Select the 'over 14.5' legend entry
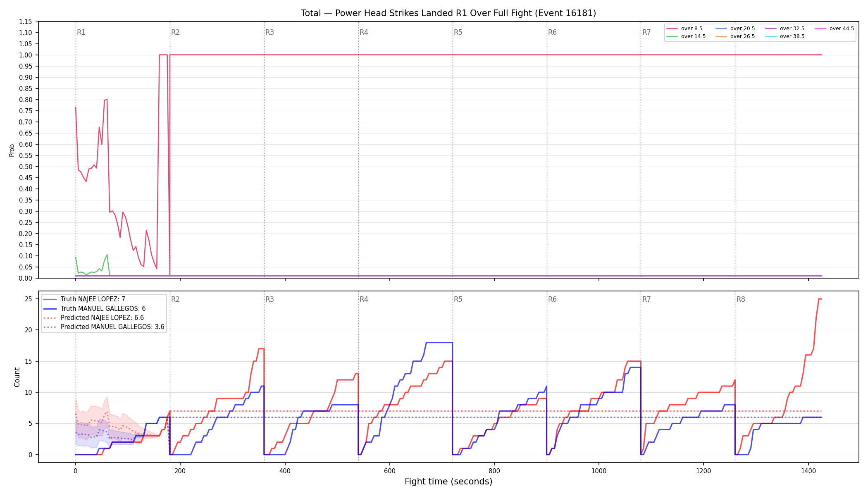The height and width of the screenshot is (496, 868). click(686, 36)
